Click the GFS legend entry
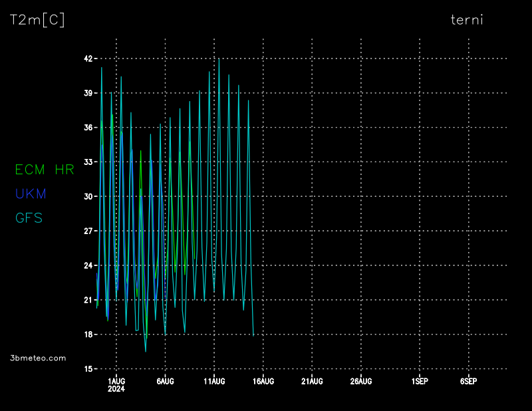The height and width of the screenshot is (411, 532). click(x=29, y=217)
